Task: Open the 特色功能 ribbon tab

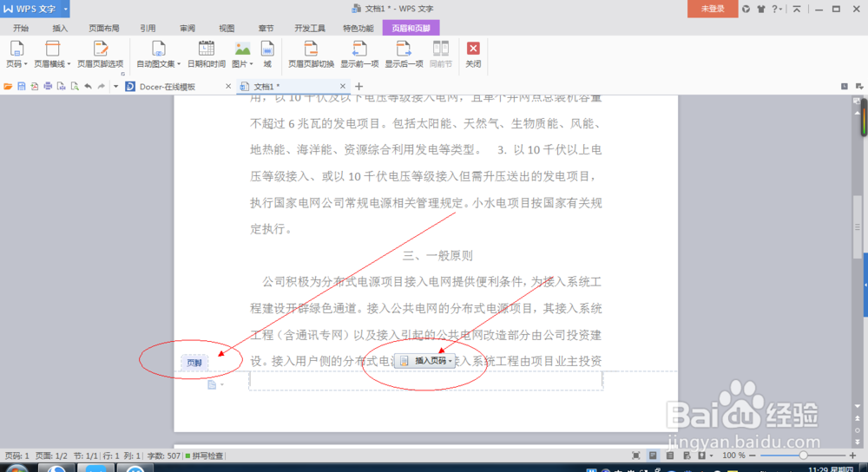Action: (x=358, y=29)
